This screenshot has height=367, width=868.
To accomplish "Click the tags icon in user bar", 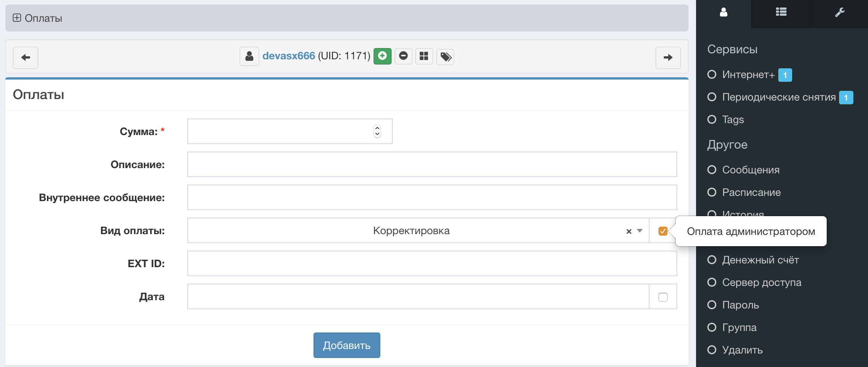I will pyautogui.click(x=445, y=57).
